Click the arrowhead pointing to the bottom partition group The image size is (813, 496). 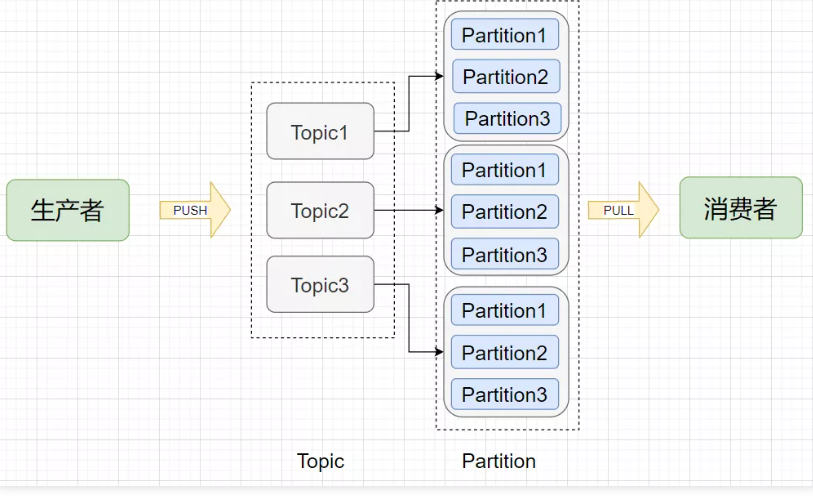[438, 352]
